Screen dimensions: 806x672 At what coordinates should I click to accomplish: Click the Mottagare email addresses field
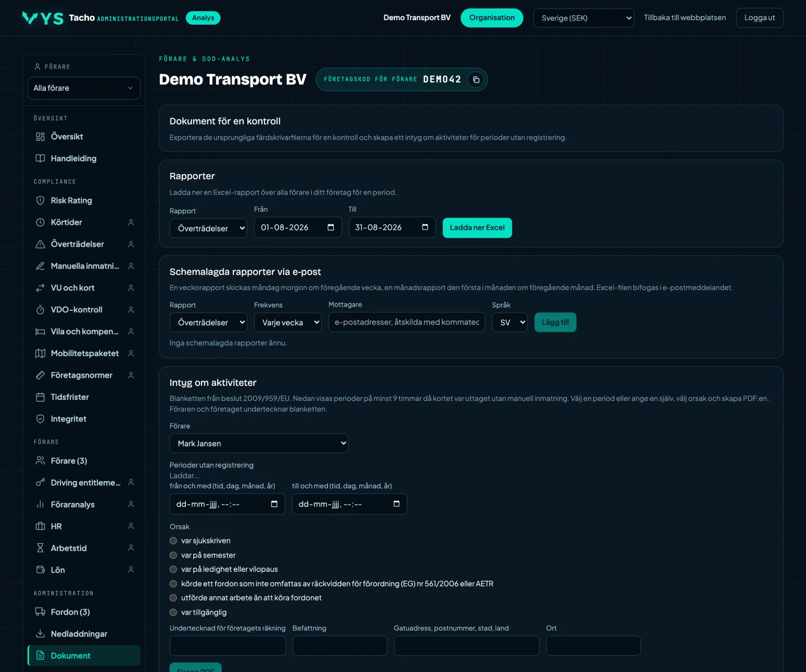407,322
